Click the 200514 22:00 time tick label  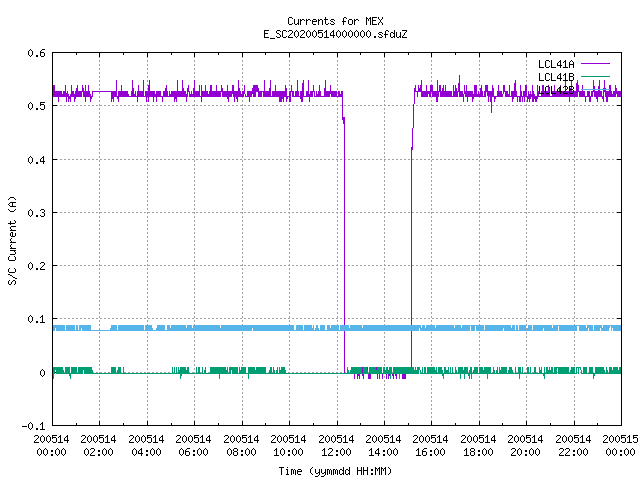click(x=573, y=445)
